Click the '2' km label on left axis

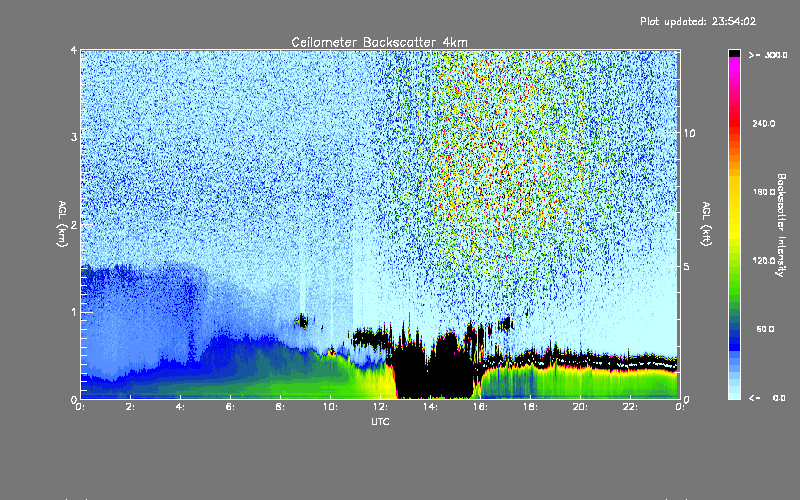73,224
